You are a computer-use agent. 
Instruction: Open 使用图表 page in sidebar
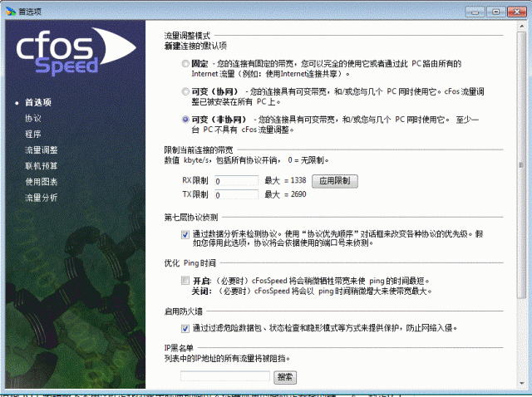pyautogui.click(x=42, y=182)
